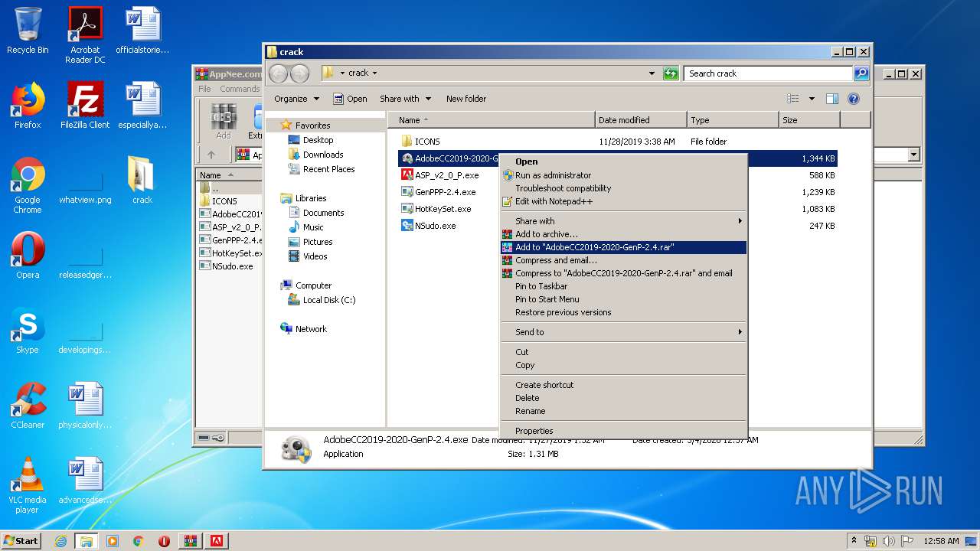Open officialstories Word document icon

click(142, 31)
